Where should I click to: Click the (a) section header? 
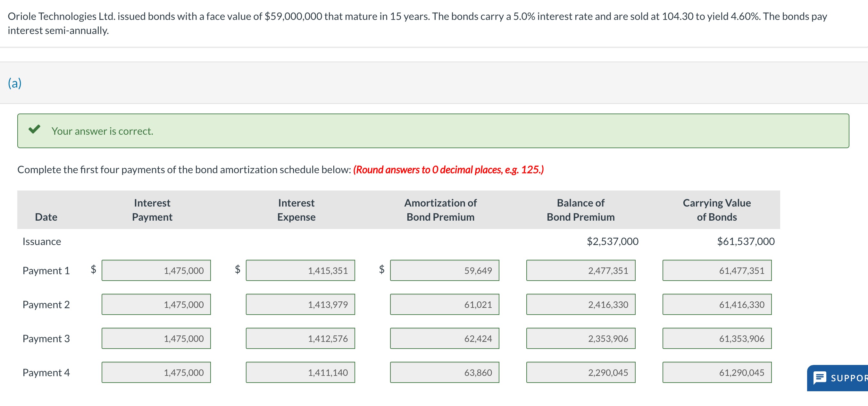pyautogui.click(x=15, y=83)
